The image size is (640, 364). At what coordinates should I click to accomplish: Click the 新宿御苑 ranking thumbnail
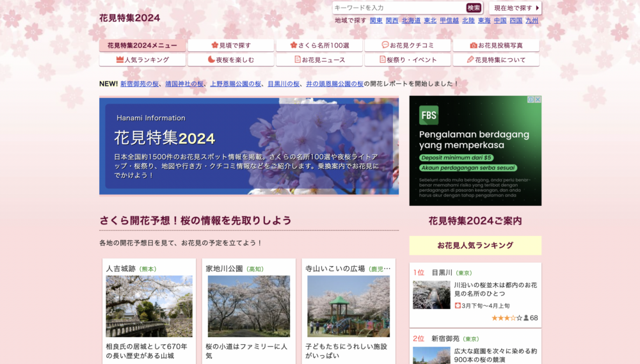point(431,356)
